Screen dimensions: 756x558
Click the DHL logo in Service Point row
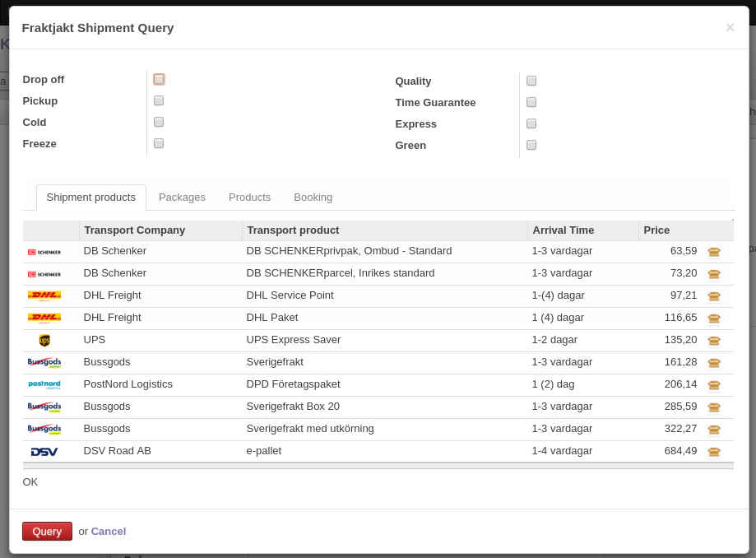coord(44,295)
